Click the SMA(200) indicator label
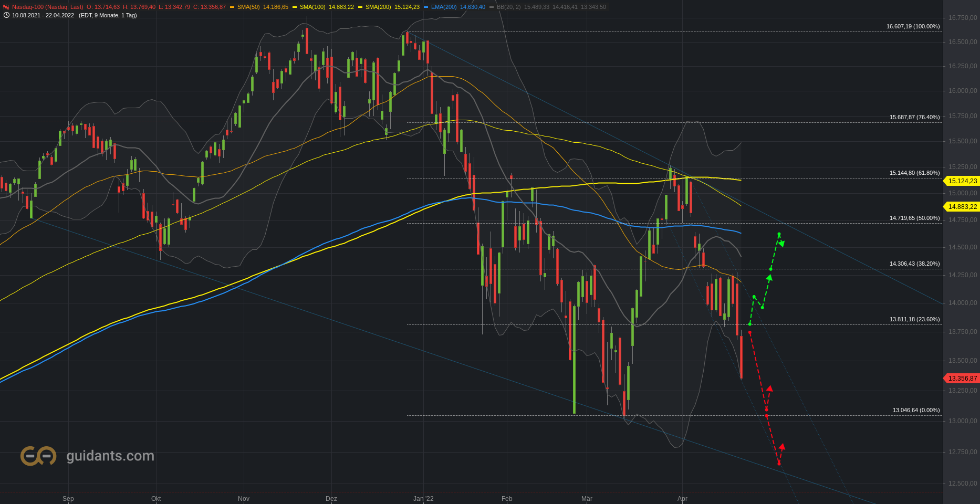 pyautogui.click(x=378, y=7)
